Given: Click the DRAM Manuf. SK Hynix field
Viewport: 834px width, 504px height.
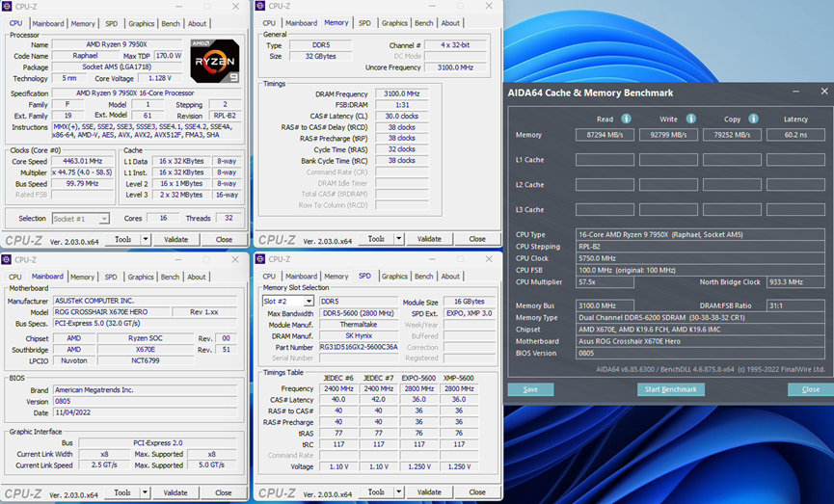Looking at the screenshot, I should [359, 335].
